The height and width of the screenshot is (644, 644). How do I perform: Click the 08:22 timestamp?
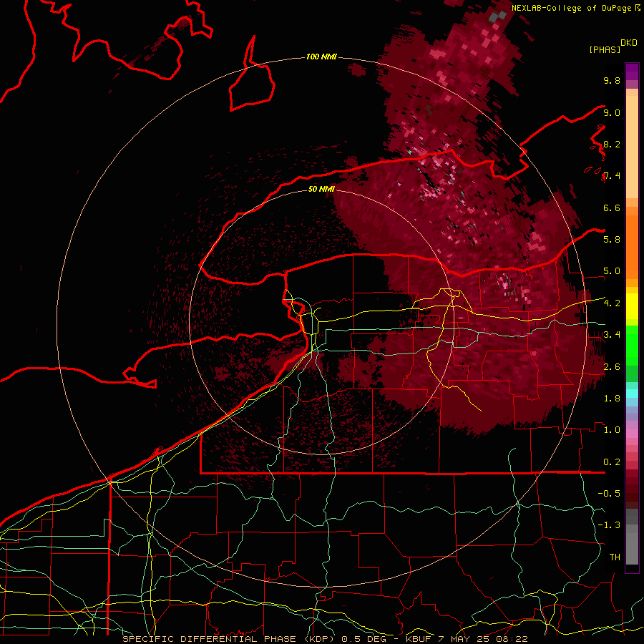(512, 639)
